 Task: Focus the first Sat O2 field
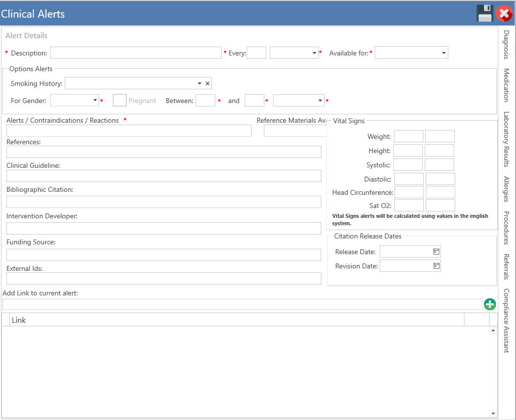[x=409, y=206]
